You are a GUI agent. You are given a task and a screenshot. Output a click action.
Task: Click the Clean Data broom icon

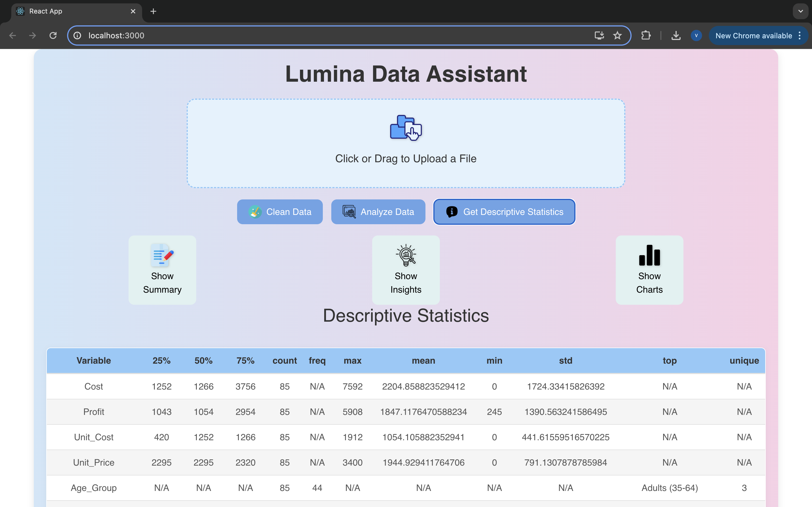coord(255,212)
